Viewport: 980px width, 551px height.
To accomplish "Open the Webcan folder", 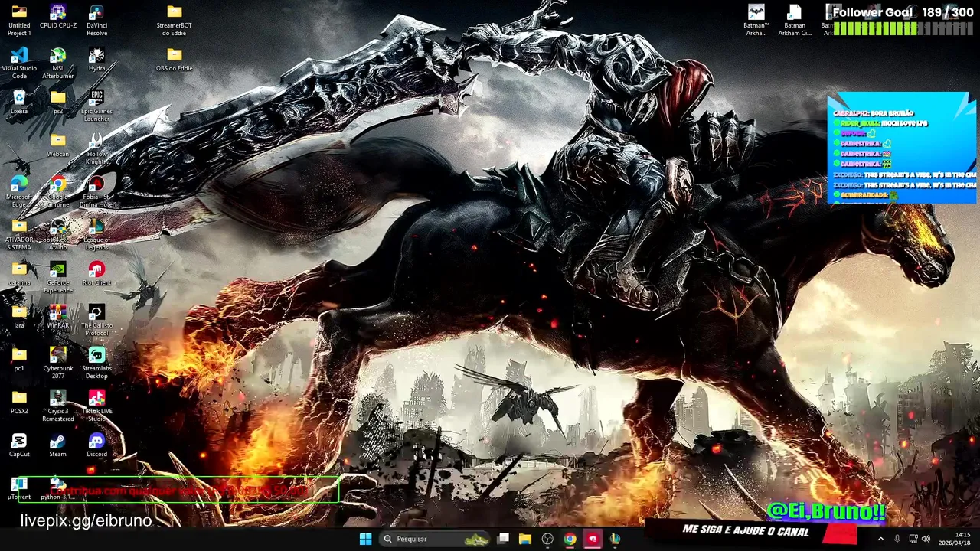I will coord(58,145).
